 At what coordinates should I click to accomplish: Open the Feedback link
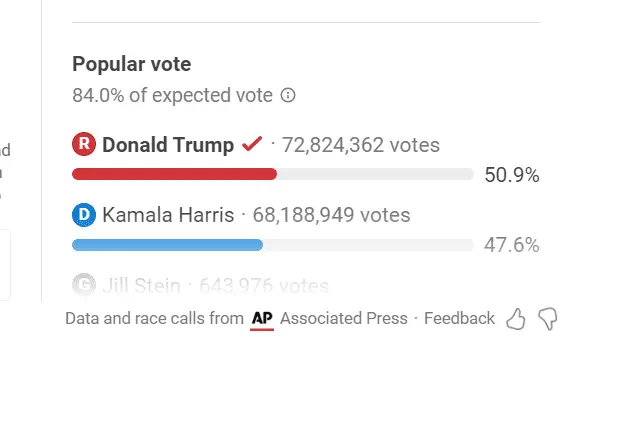459,319
